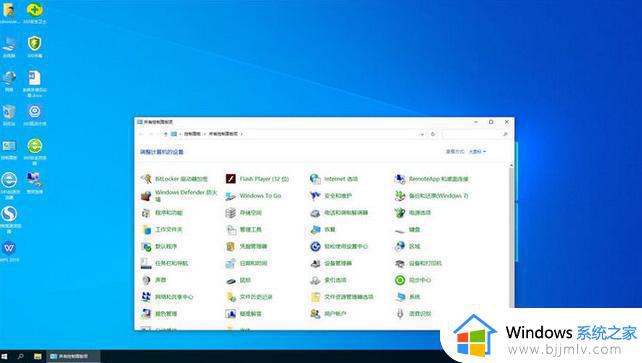
Task: Open Administrative Tools item
Action: point(244,229)
